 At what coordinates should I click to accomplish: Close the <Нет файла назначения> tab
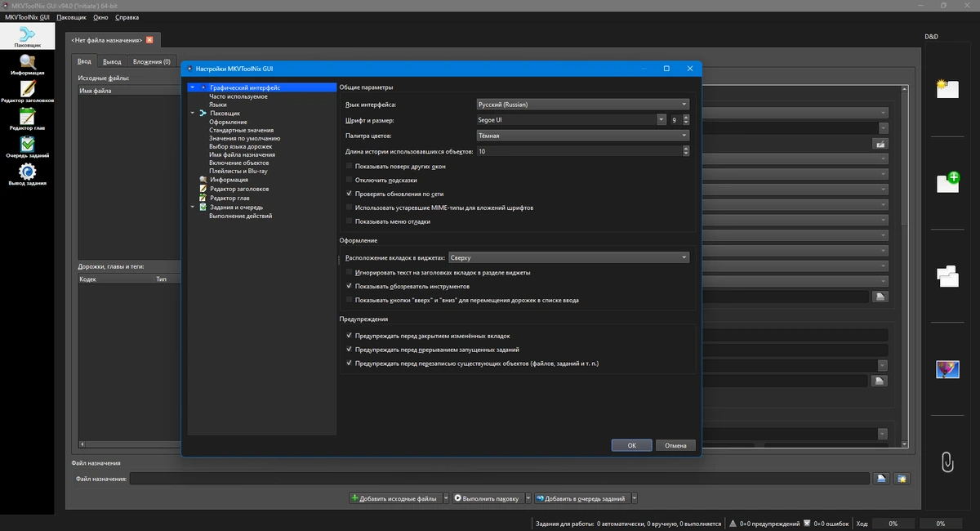click(149, 40)
